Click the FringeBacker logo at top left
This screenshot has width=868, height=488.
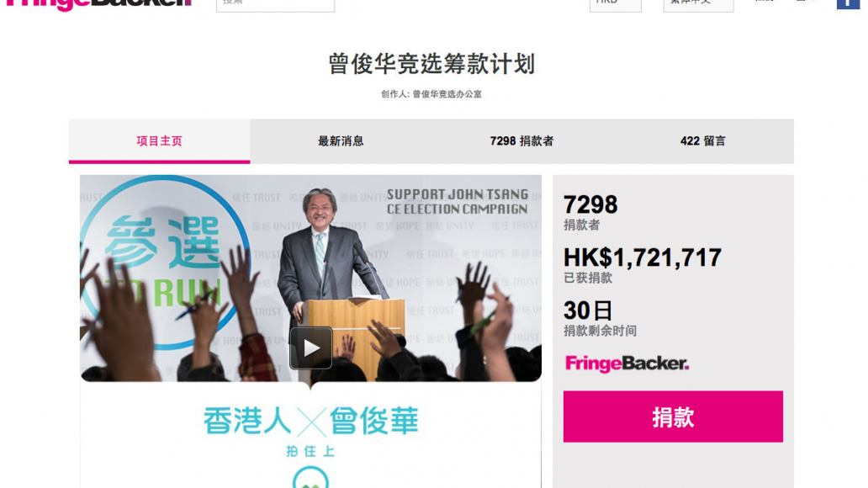point(98,4)
